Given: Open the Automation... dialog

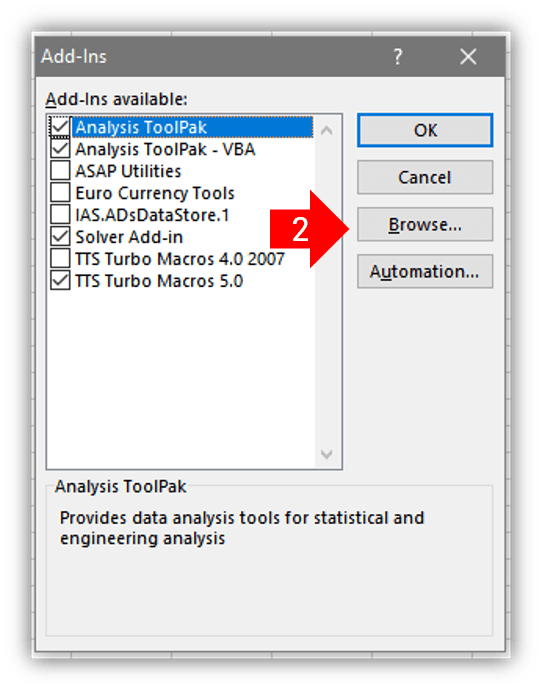Looking at the screenshot, I should click(425, 272).
